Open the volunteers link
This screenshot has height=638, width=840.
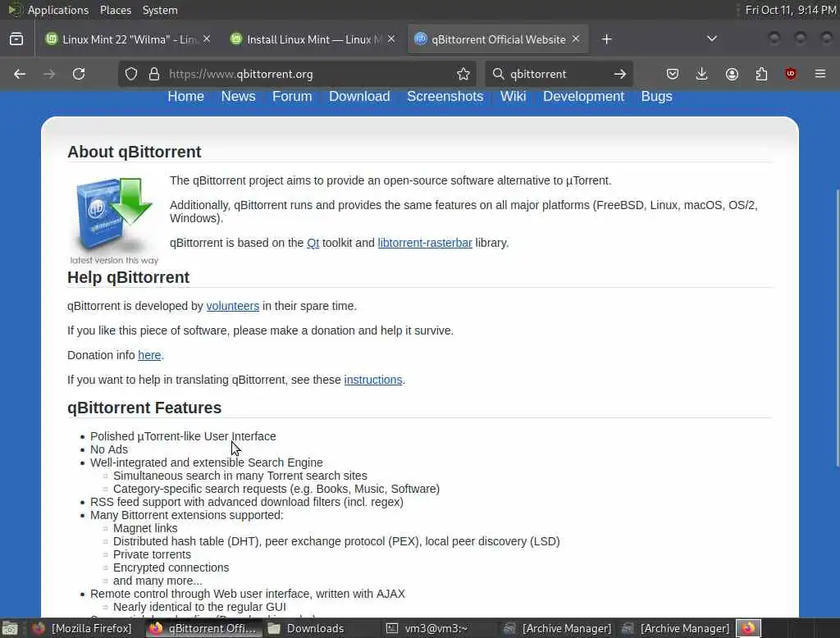[232, 306]
